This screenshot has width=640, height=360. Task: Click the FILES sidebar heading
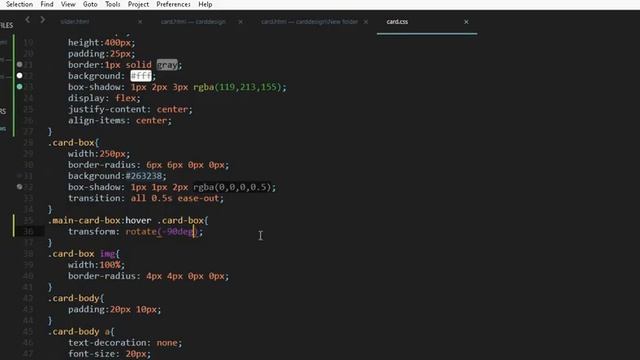[x=7, y=25]
